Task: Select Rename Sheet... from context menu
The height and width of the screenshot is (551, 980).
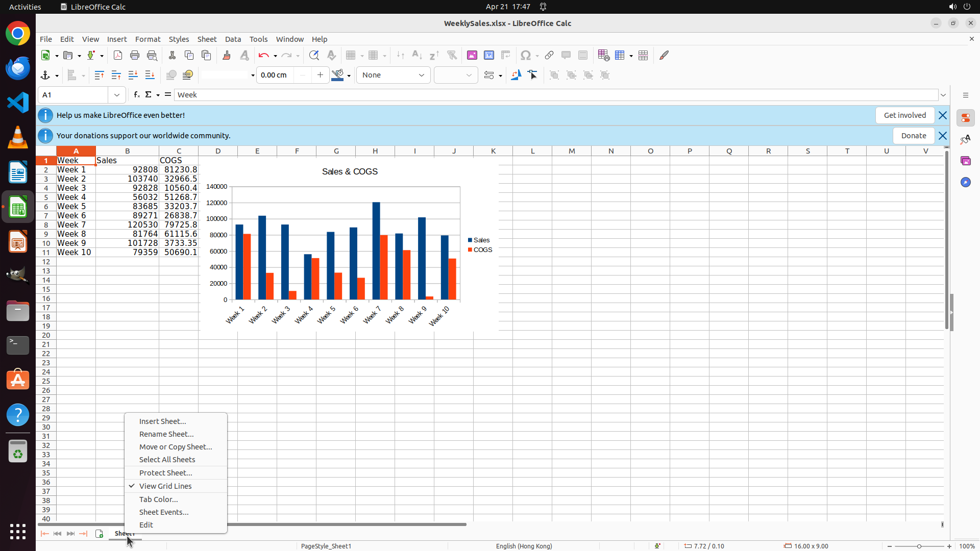Action: tap(166, 434)
